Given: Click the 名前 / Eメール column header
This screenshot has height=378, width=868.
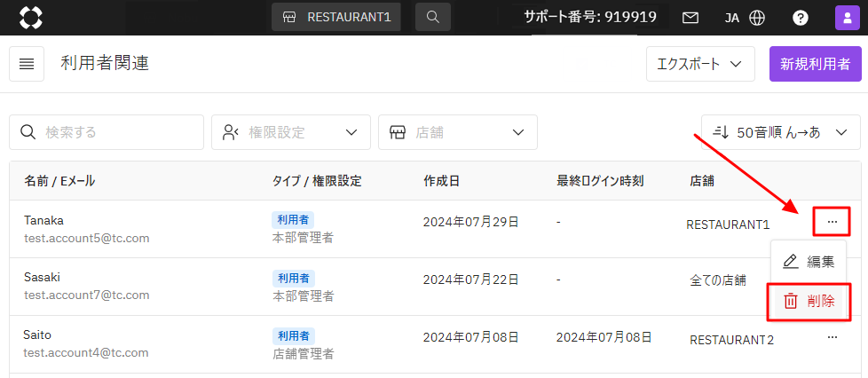Looking at the screenshot, I should tap(59, 181).
